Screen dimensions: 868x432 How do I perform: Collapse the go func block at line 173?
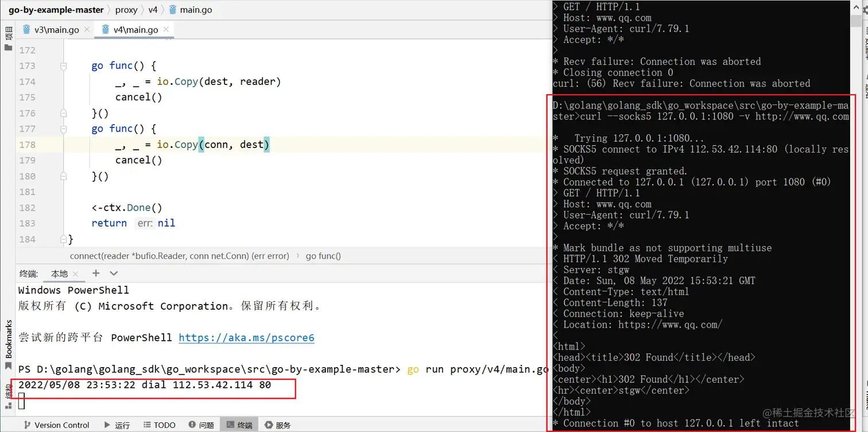point(64,66)
